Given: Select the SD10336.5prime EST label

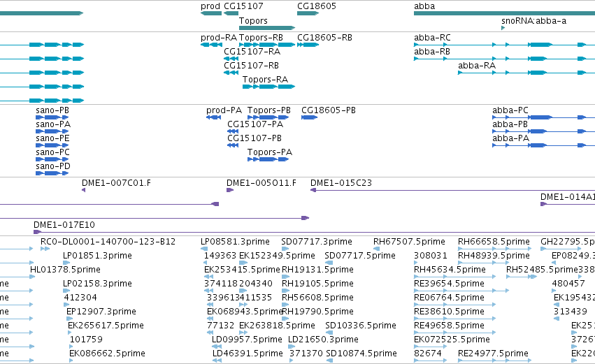Looking at the screenshot, I should [361, 326].
